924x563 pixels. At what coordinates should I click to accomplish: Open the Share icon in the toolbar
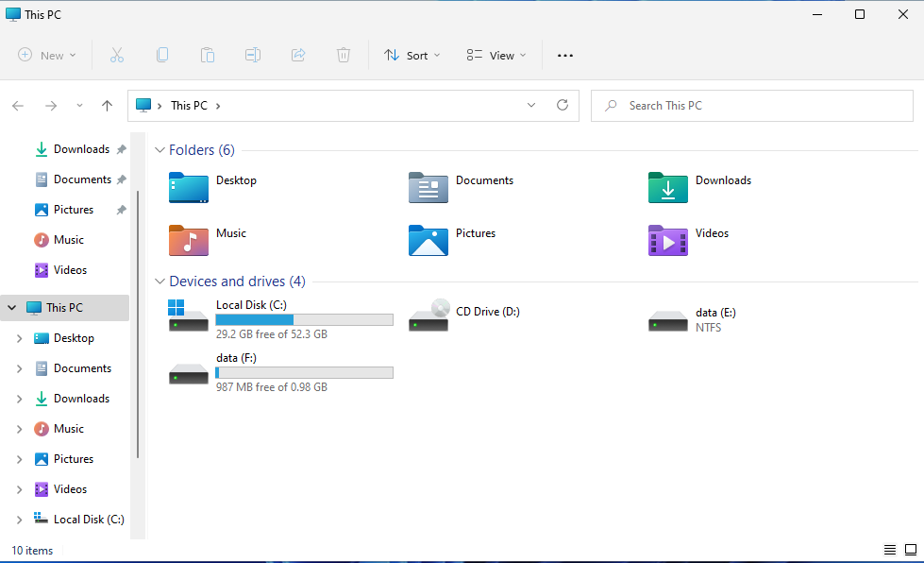point(298,55)
